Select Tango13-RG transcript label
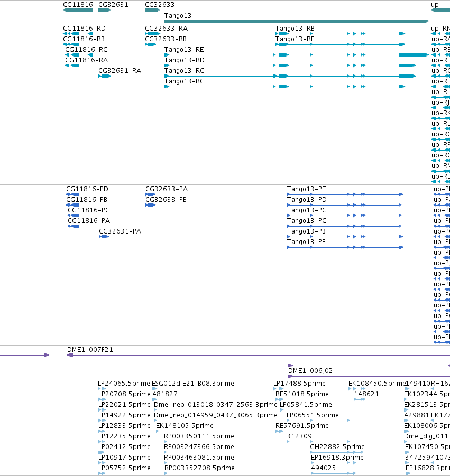The width and height of the screenshot is (450, 476). (x=185, y=71)
